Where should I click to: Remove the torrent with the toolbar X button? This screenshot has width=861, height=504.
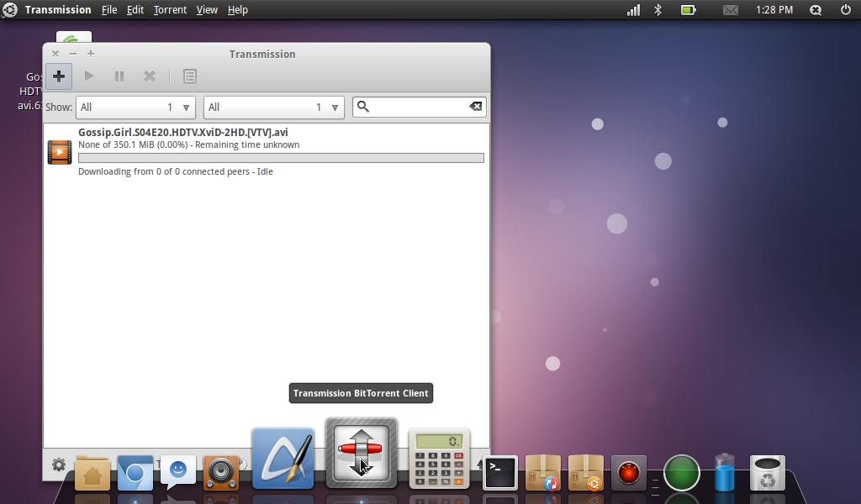(x=150, y=76)
